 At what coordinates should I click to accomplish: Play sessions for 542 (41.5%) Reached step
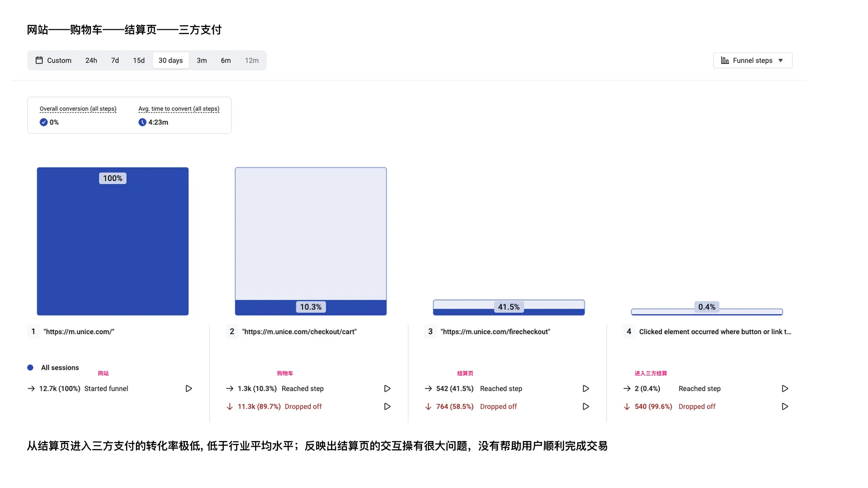click(586, 389)
